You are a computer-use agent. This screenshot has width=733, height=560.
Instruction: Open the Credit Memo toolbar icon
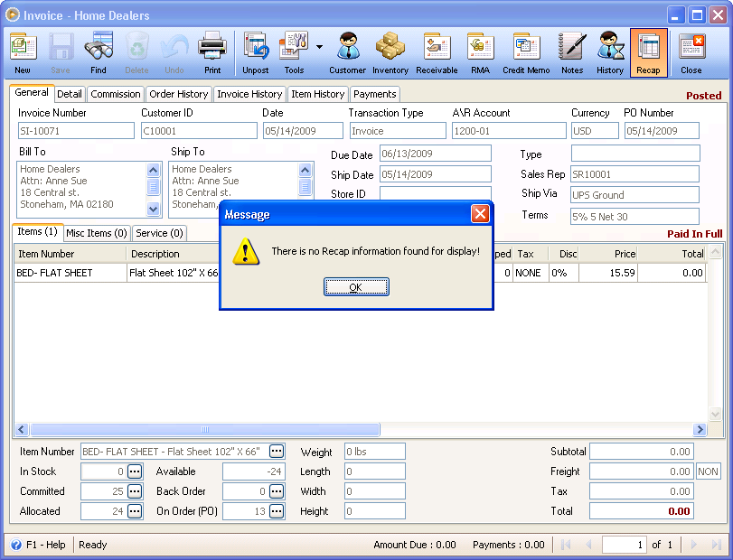526,47
